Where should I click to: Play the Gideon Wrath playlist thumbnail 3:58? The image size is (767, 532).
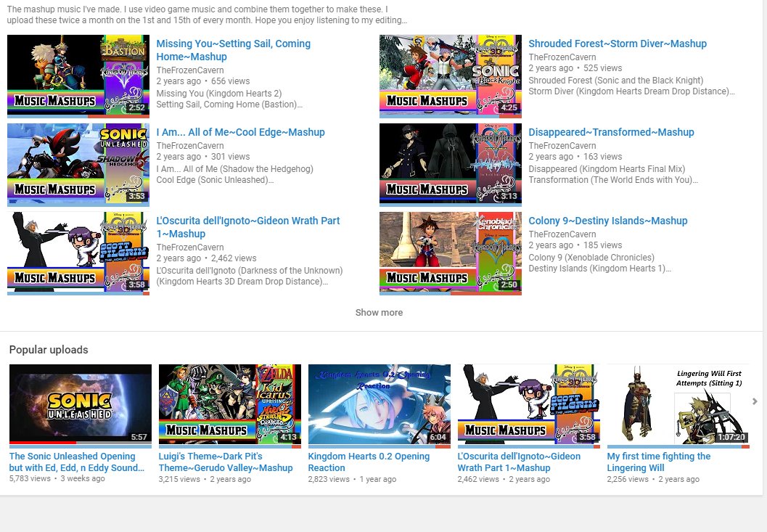coord(78,252)
